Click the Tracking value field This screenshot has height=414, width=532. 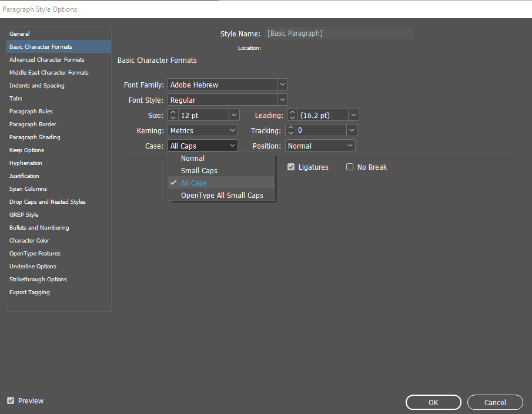[322, 130]
